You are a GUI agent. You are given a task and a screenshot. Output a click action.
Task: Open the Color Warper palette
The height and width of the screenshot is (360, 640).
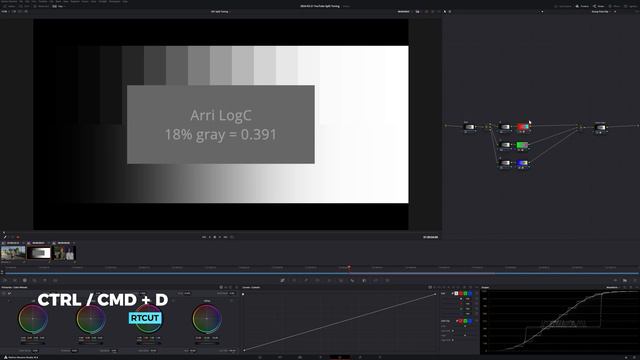point(294,280)
